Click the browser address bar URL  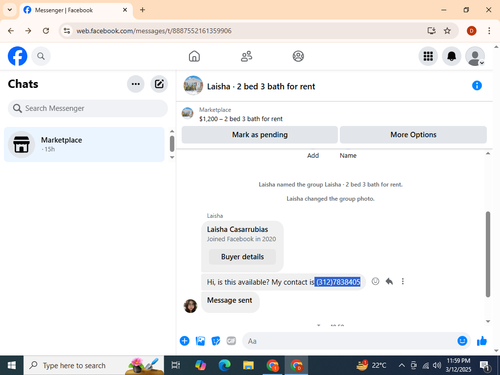[154, 31]
